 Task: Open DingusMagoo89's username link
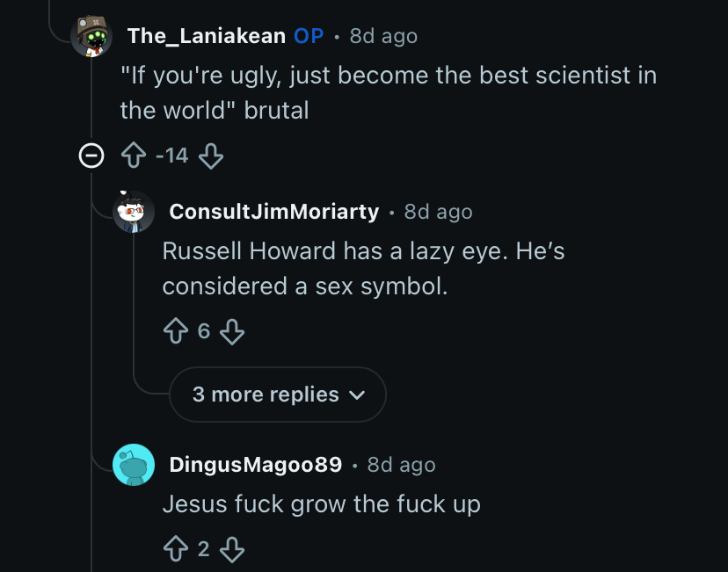click(x=255, y=465)
